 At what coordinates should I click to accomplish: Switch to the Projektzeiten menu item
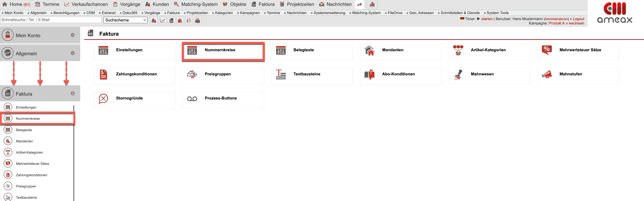coord(297,4)
